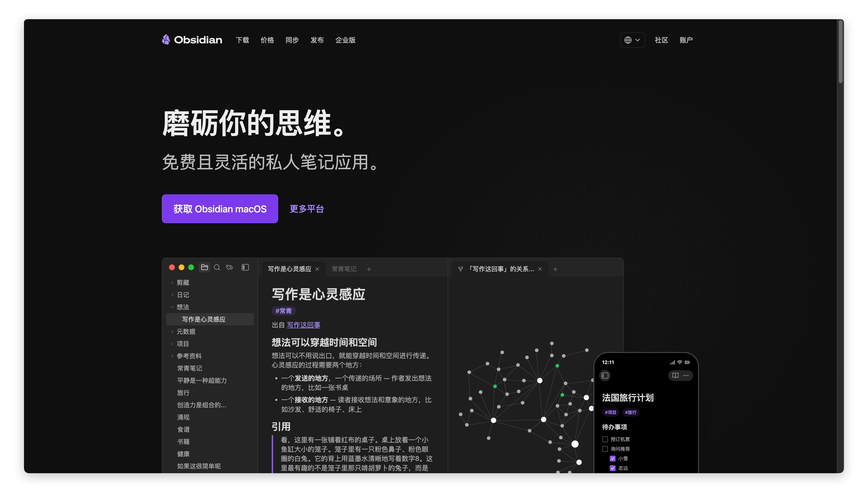Close the 写作是心灵感应 tab
Viewport: 868px width, 502px height.
[317, 269]
